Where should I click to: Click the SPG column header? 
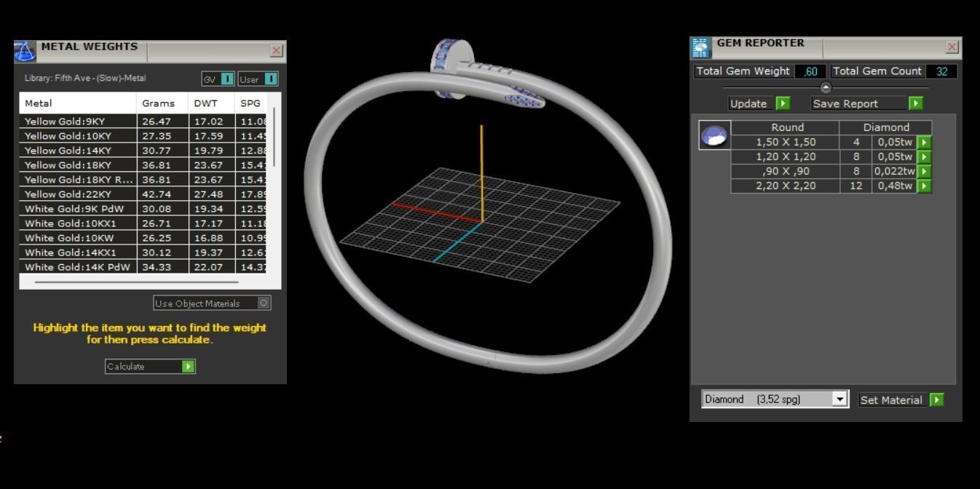(250, 103)
